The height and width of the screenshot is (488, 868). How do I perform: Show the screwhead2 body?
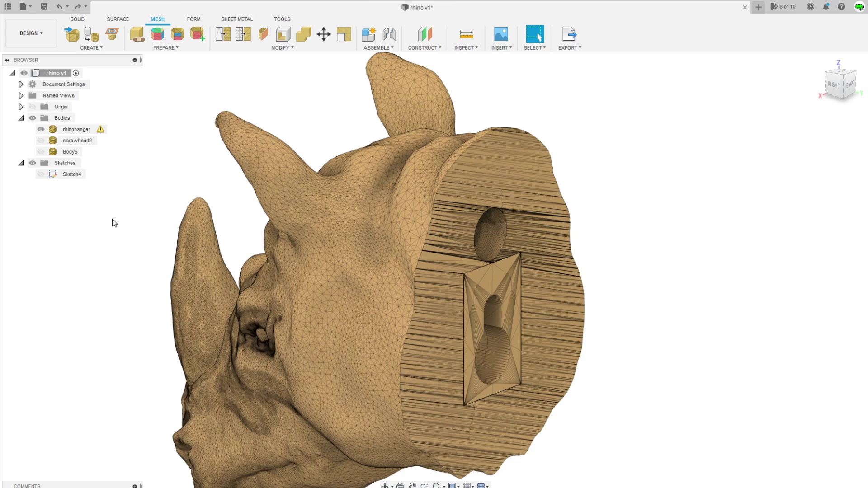point(41,140)
